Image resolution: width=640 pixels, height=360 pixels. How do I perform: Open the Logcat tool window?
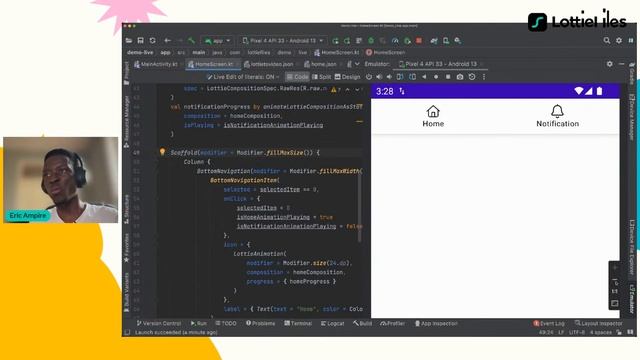332,323
